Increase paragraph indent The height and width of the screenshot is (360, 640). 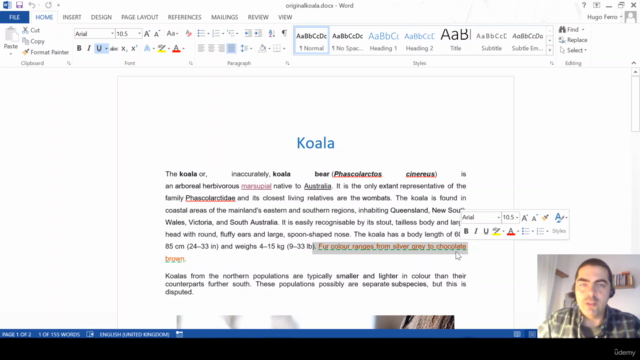coord(258,34)
